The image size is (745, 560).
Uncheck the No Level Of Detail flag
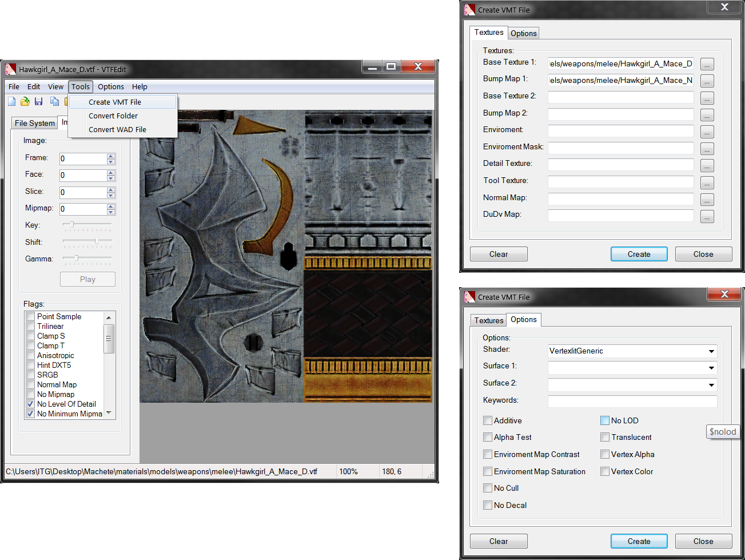tap(31, 404)
